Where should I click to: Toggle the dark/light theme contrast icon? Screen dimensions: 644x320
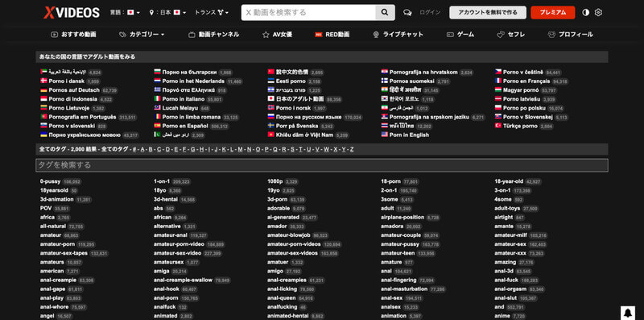coord(586,12)
